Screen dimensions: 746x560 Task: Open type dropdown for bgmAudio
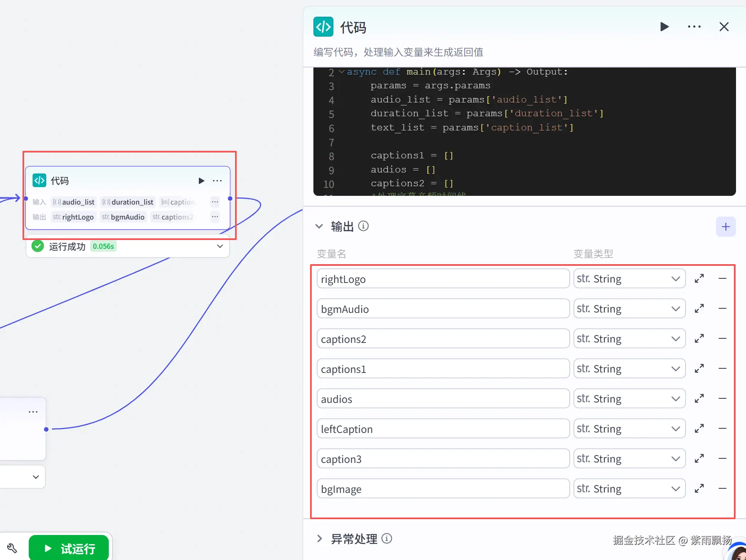tap(629, 309)
